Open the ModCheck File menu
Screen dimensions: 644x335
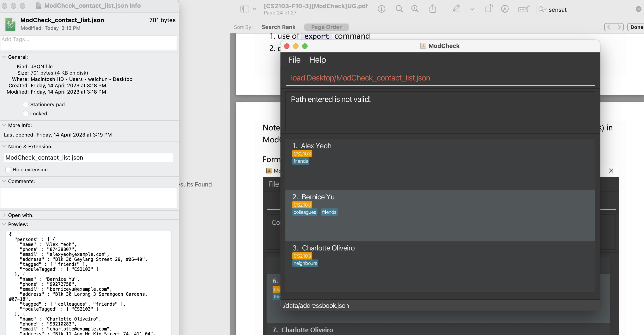tap(294, 60)
